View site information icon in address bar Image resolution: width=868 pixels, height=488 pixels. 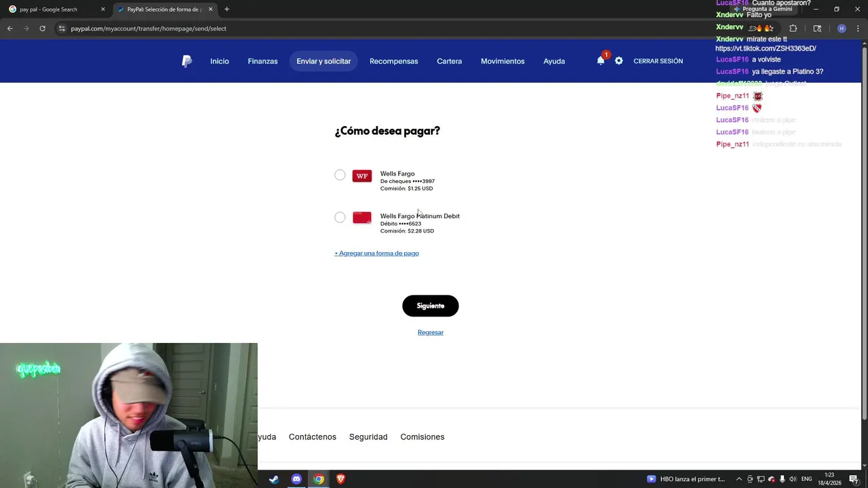(62, 28)
